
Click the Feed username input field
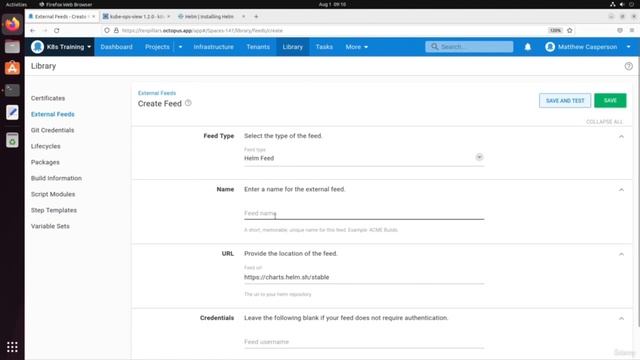(x=364, y=342)
